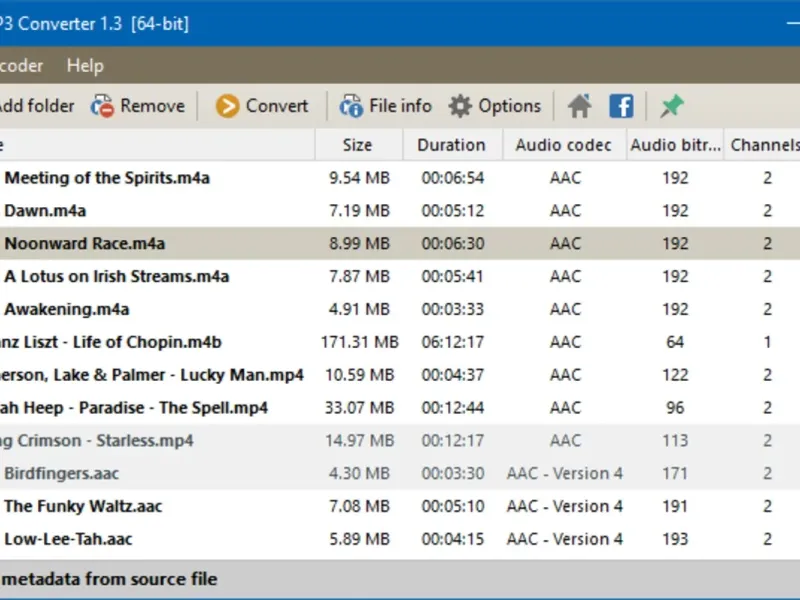Select the Low-Lee-Tah.aac entry
Image resolution: width=800 pixels, height=600 pixels.
tap(68, 539)
